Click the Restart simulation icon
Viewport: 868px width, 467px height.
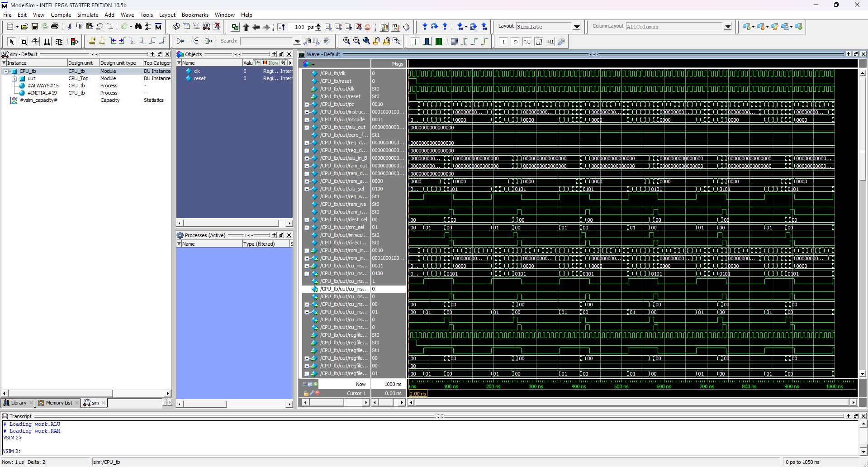[x=281, y=27]
